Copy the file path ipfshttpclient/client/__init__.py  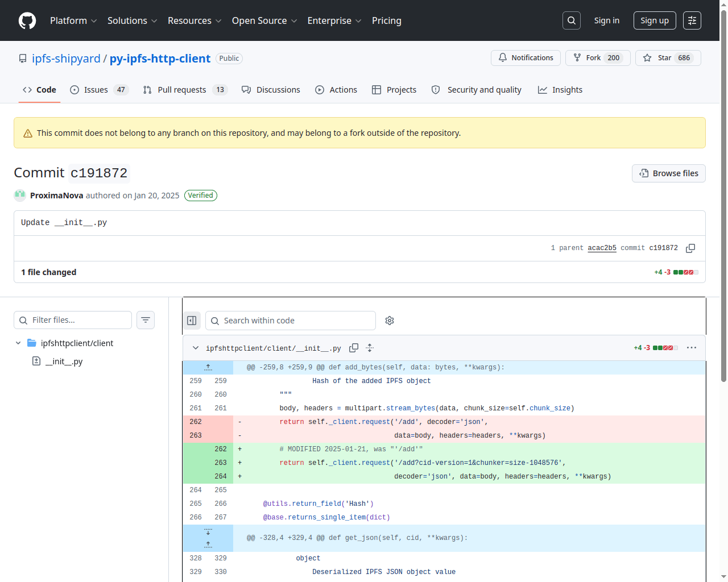pyautogui.click(x=354, y=348)
